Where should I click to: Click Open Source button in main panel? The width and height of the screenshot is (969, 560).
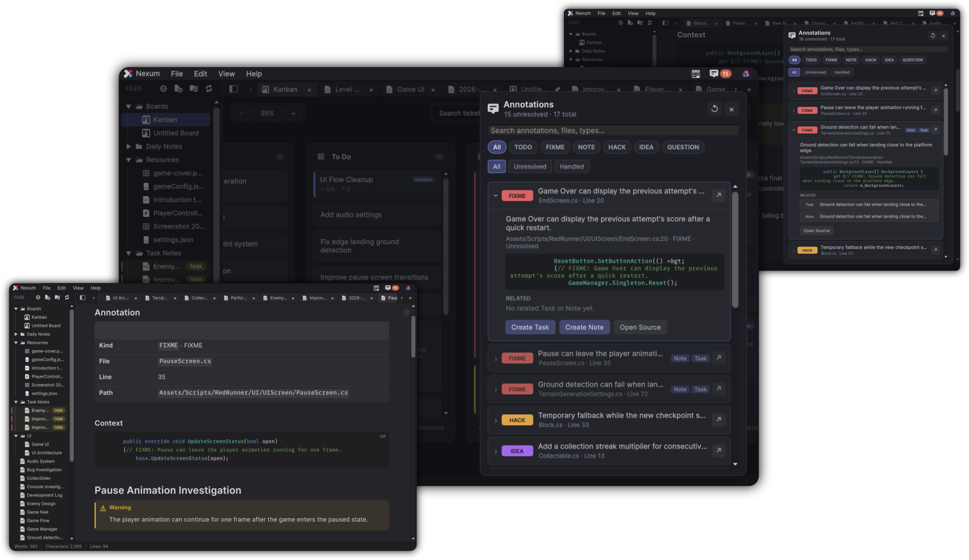click(640, 327)
